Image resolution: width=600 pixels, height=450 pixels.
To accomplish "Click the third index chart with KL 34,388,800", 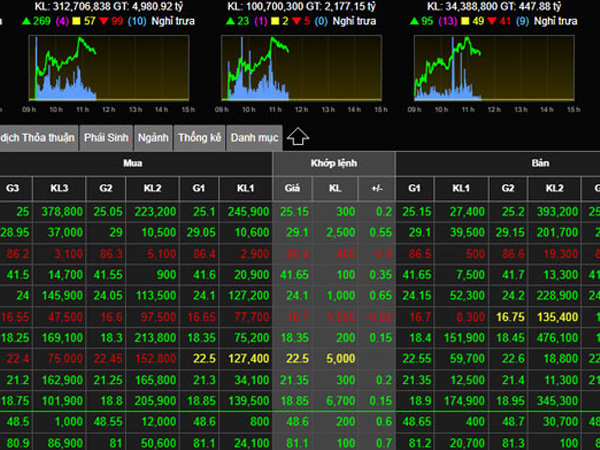I will coord(494,68).
